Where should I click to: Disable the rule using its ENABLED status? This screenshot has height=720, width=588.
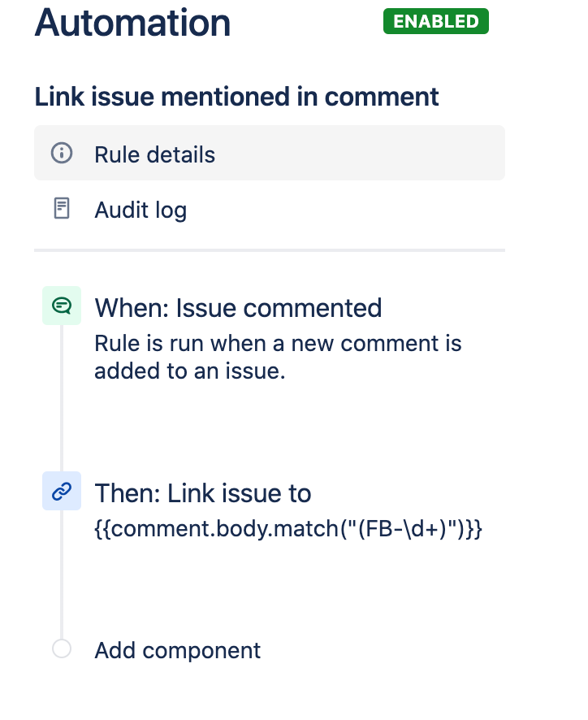pyautogui.click(x=435, y=21)
